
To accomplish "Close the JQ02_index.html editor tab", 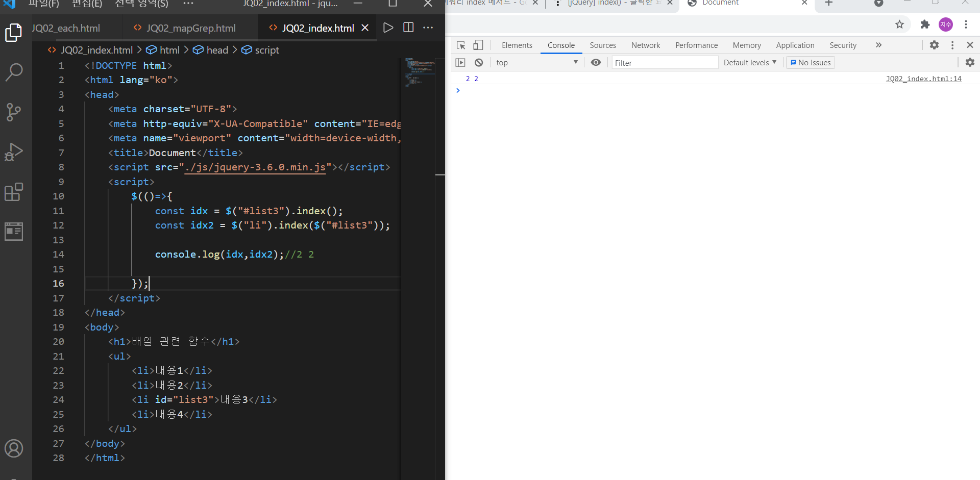I will tap(365, 28).
